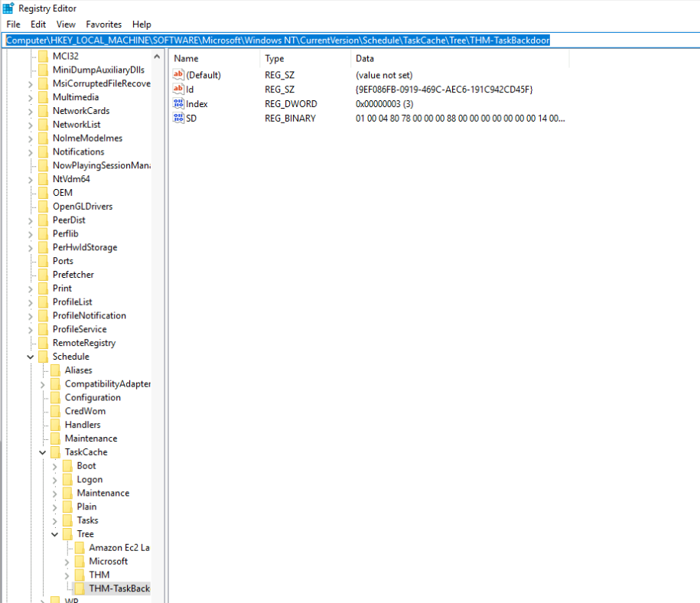Click the Logon folder icon
Screen dimensions: 700x603
67,479
